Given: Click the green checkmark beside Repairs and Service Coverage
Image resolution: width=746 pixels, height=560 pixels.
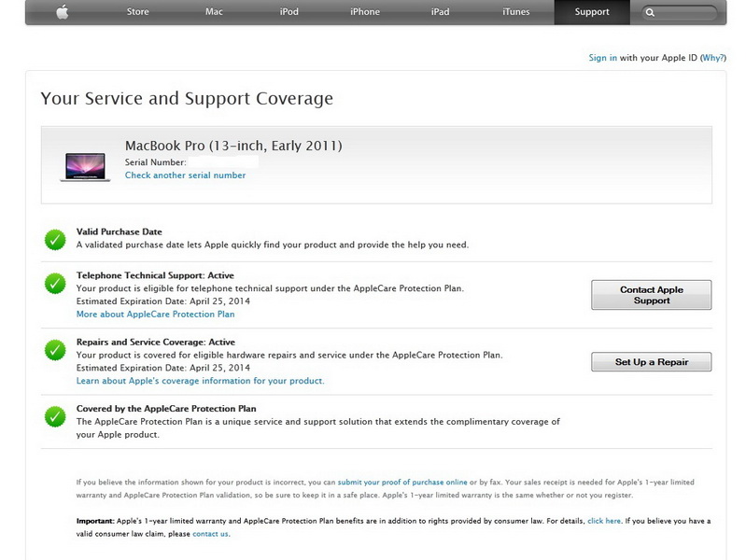Looking at the screenshot, I should point(55,350).
